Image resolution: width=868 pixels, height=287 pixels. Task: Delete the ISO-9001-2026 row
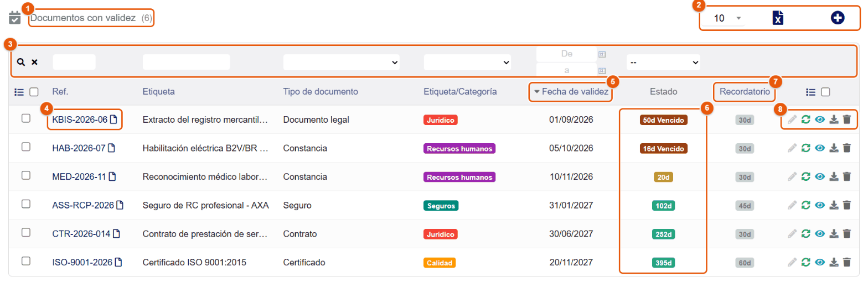pos(846,262)
